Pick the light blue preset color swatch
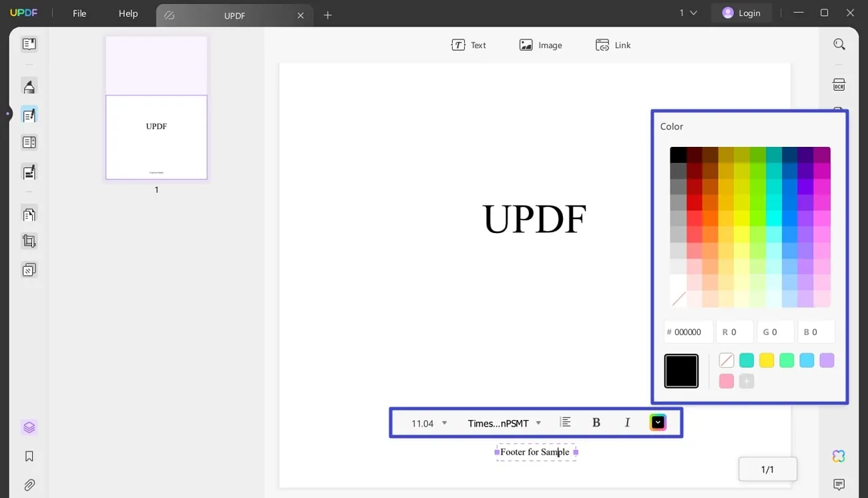 807,360
